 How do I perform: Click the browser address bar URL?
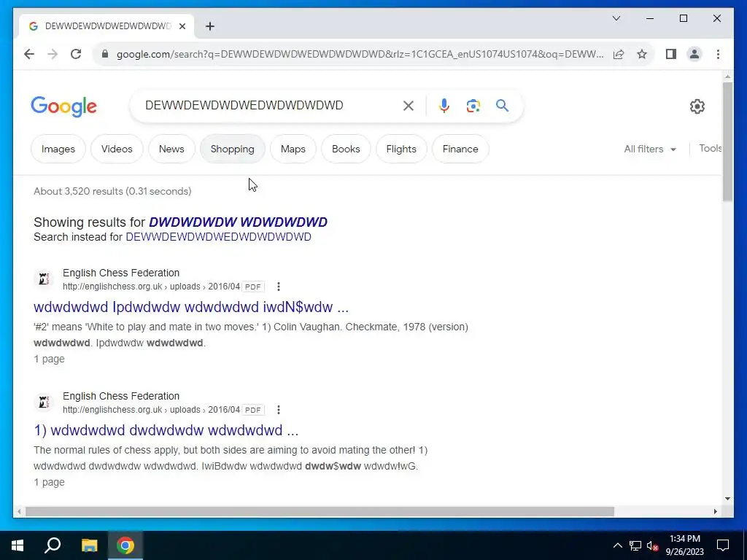click(360, 54)
